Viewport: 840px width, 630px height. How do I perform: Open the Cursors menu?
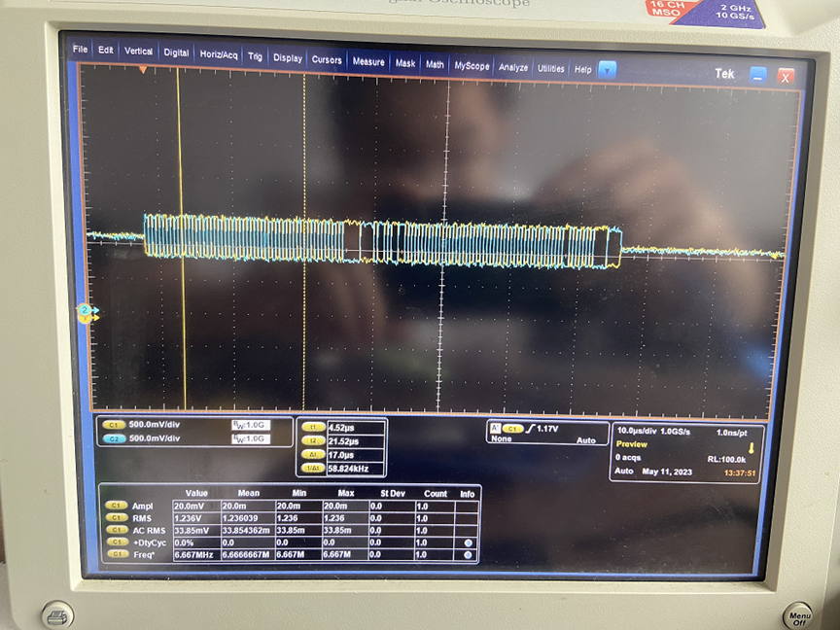tap(327, 59)
